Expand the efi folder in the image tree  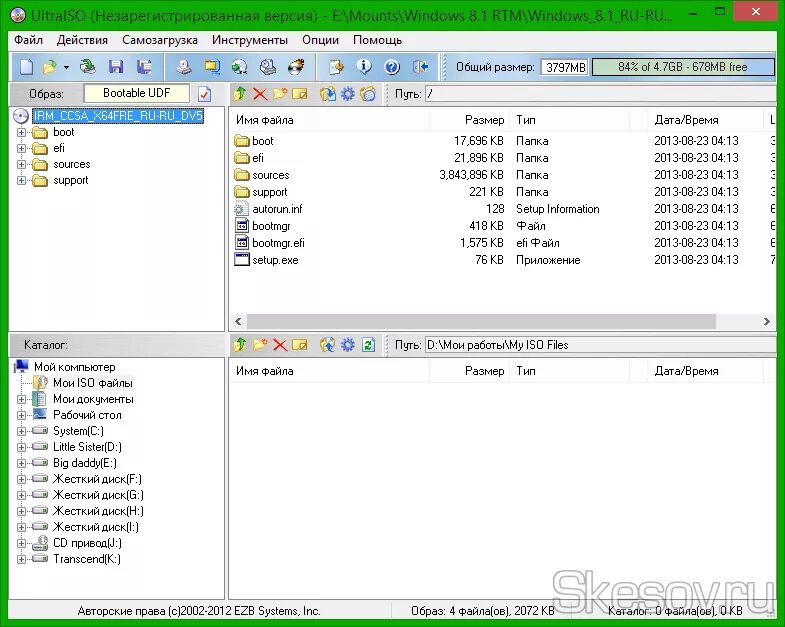(22, 149)
